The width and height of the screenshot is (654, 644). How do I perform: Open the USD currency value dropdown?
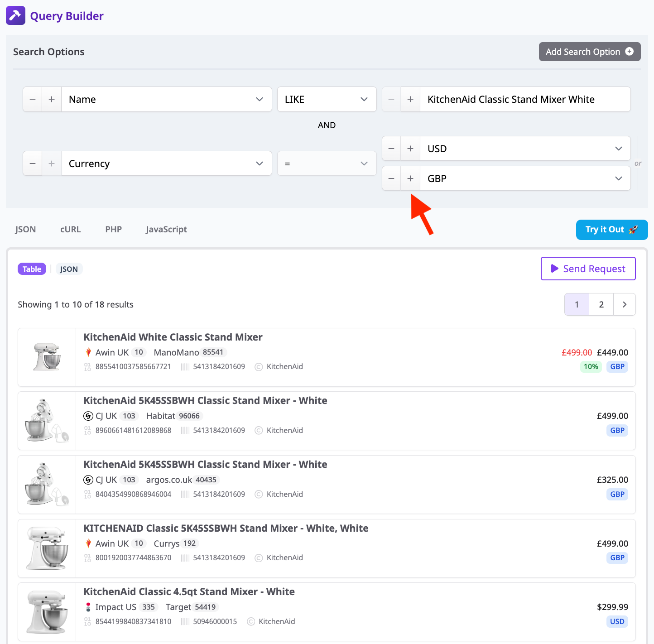(x=525, y=149)
